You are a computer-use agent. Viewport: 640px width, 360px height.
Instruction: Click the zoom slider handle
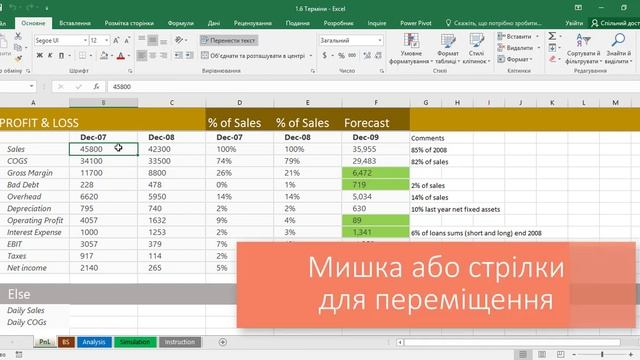pyautogui.click(x=602, y=354)
